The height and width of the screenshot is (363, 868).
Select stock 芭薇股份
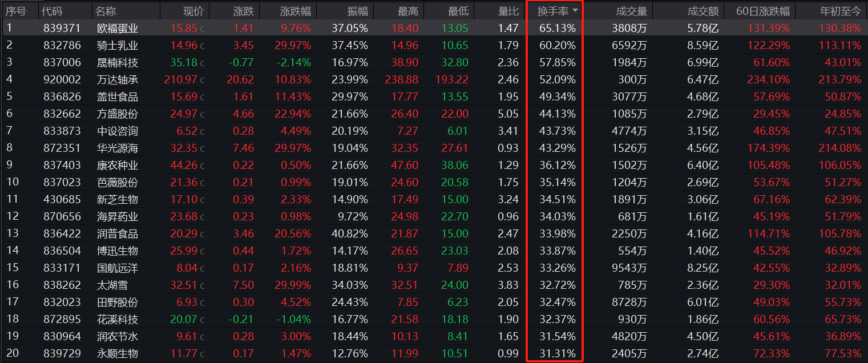click(118, 182)
